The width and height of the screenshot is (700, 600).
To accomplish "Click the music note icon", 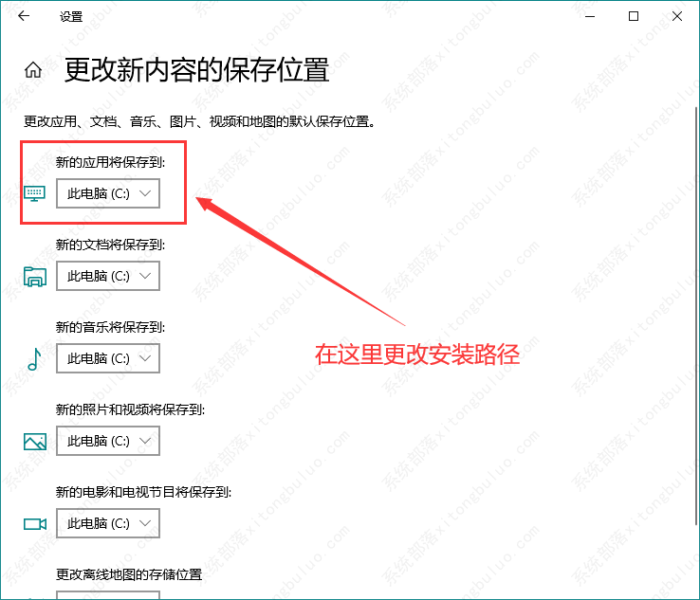I will point(34,358).
